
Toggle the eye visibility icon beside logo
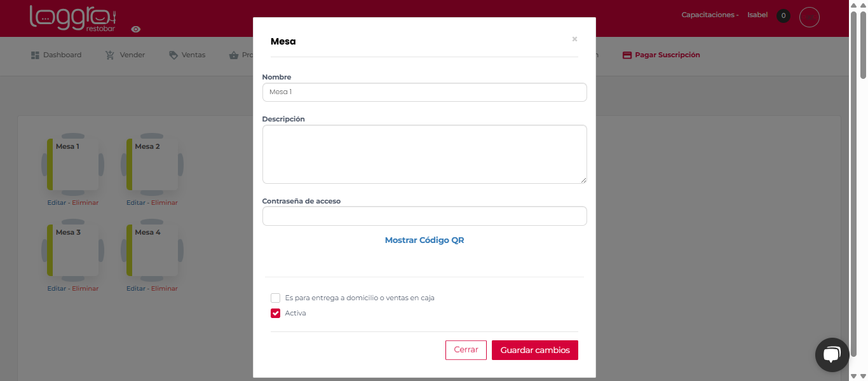136,29
